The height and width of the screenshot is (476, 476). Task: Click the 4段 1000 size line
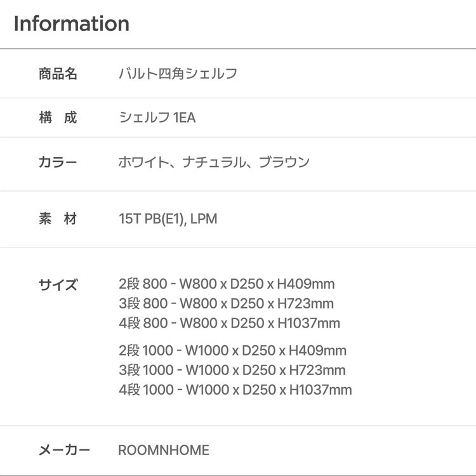tap(235, 390)
